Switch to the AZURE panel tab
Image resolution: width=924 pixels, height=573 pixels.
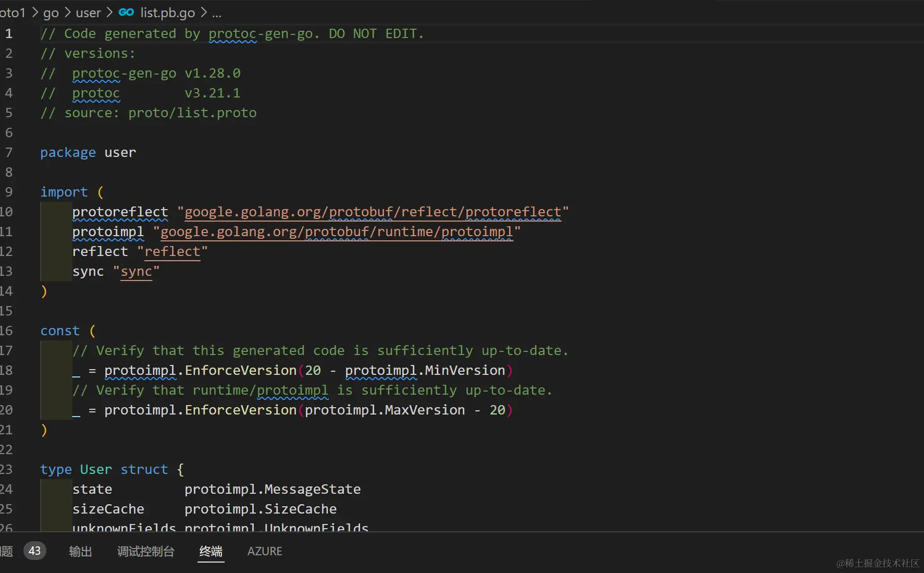[x=264, y=551]
